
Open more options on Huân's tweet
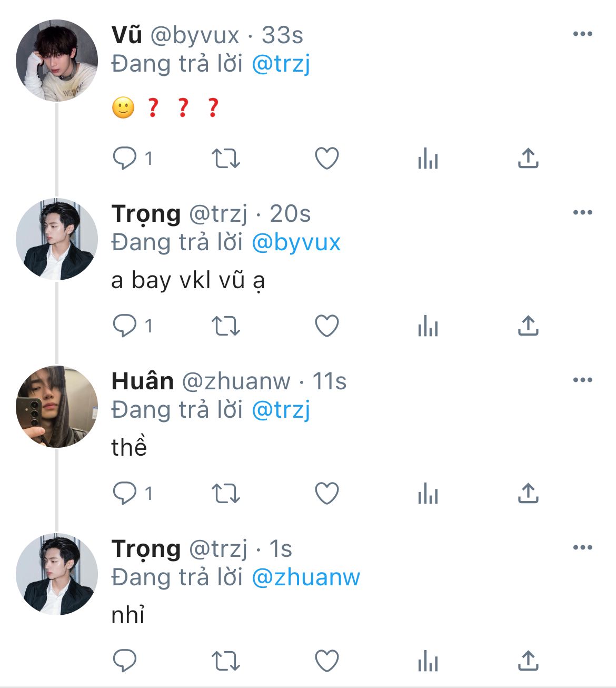(582, 380)
